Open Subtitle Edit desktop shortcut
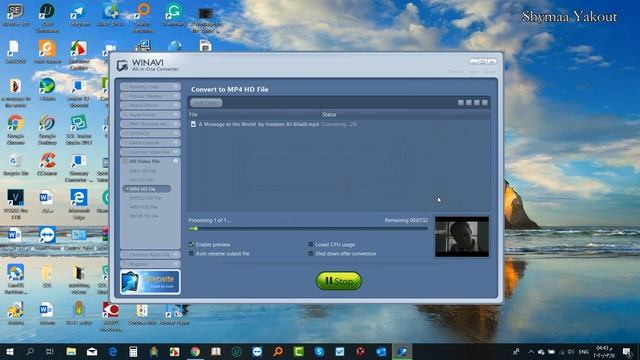The height and width of the screenshot is (360, 640). coord(16,16)
